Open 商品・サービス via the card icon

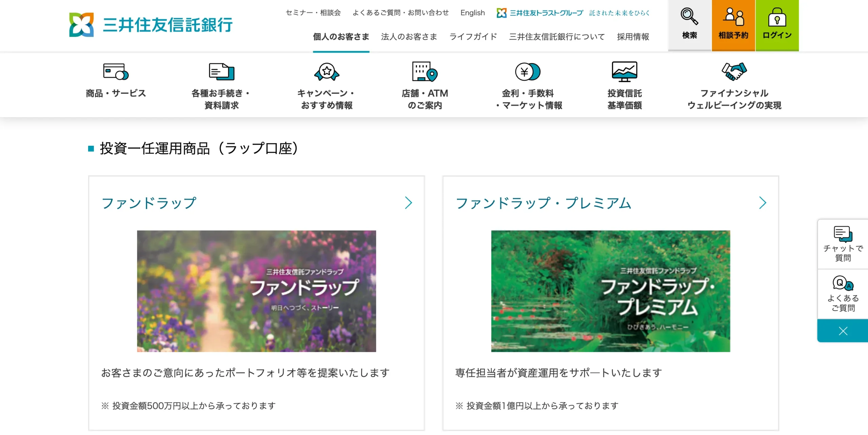coord(115,72)
